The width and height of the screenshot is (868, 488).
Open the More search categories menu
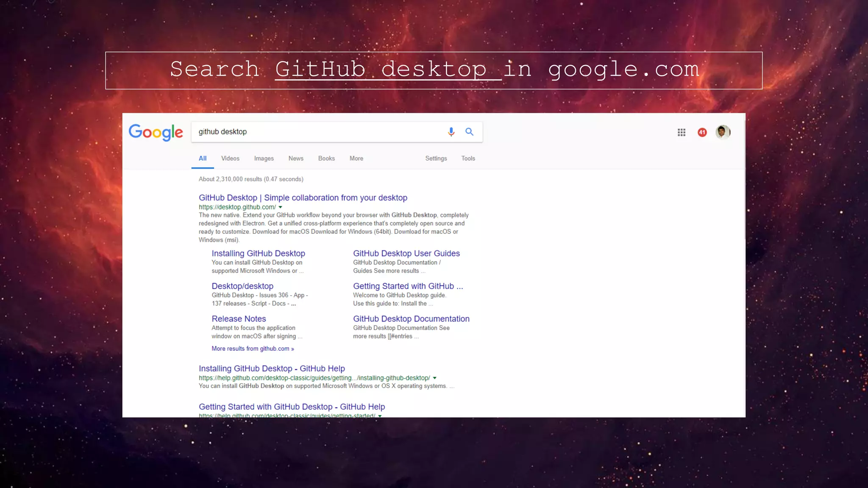(356, 158)
